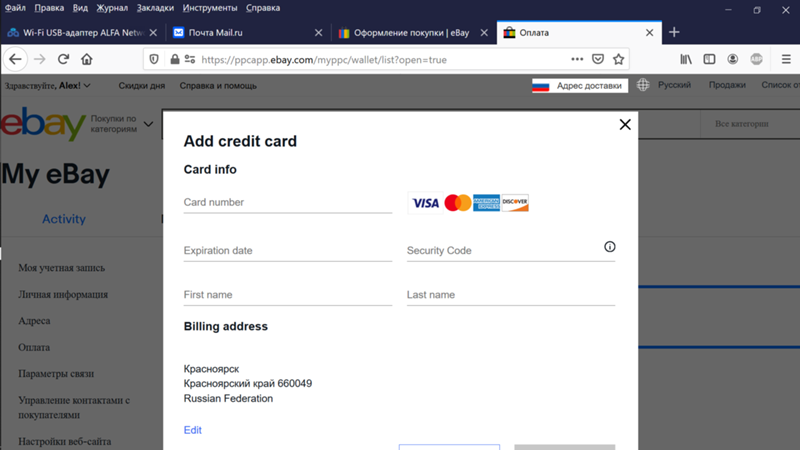
Task: Click the Security Code info icon
Action: click(610, 247)
